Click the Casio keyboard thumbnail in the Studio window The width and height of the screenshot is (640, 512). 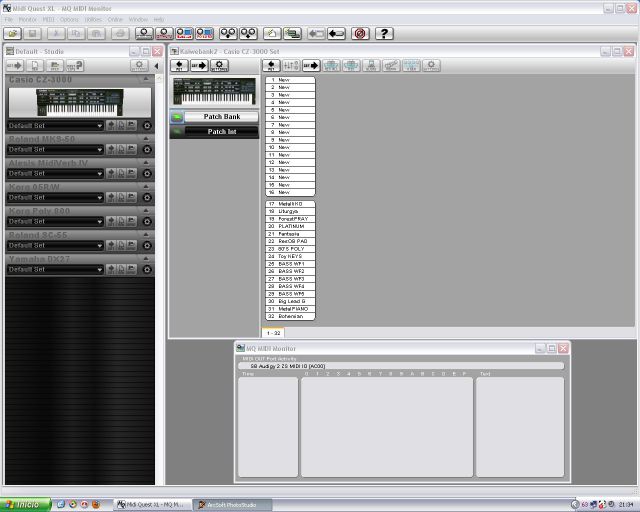click(x=80, y=102)
